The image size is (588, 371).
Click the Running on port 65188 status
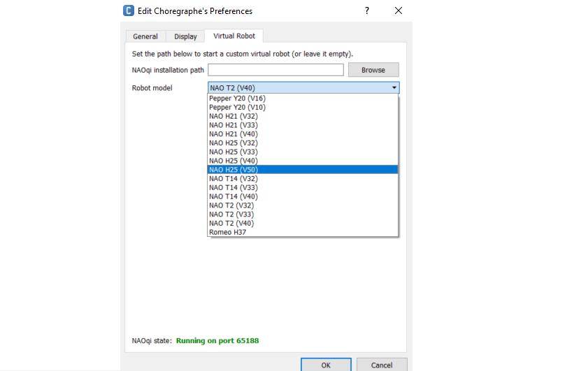click(217, 341)
